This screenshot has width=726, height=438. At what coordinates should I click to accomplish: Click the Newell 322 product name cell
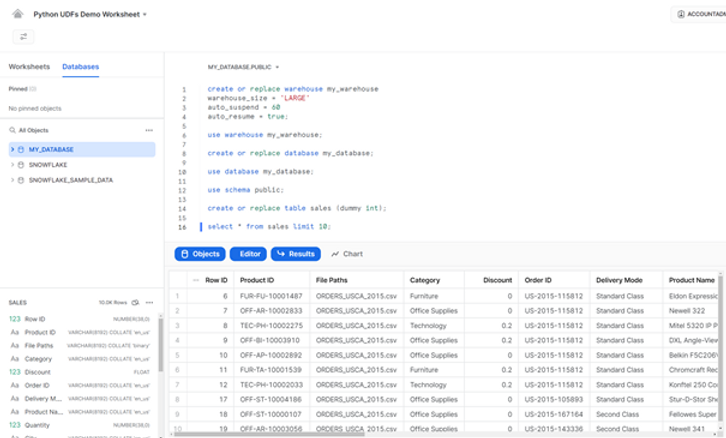coord(691,311)
